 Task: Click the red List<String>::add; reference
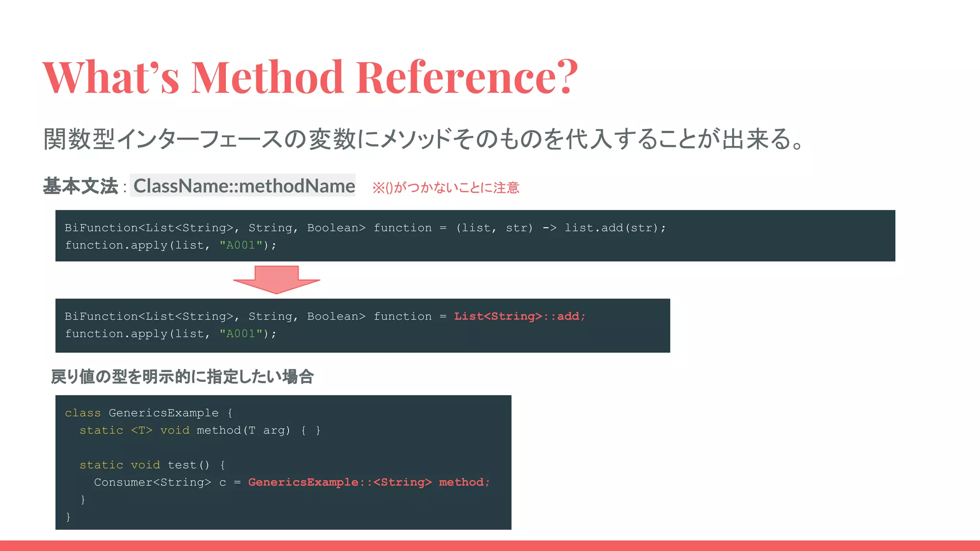(x=520, y=316)
